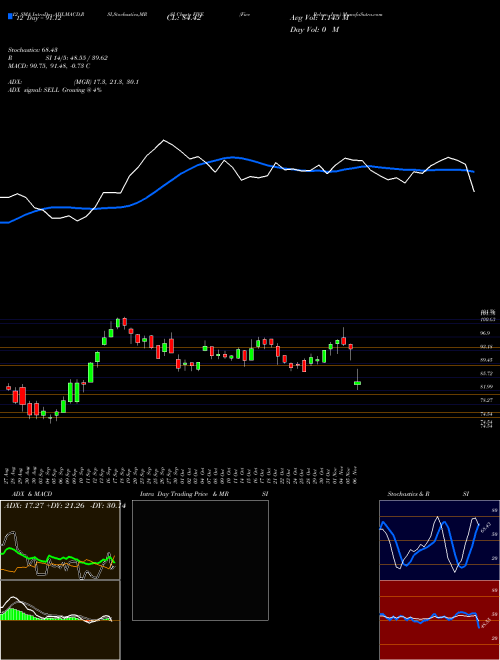
Task: Click the 81.99 price axis label
Action: 486,386
